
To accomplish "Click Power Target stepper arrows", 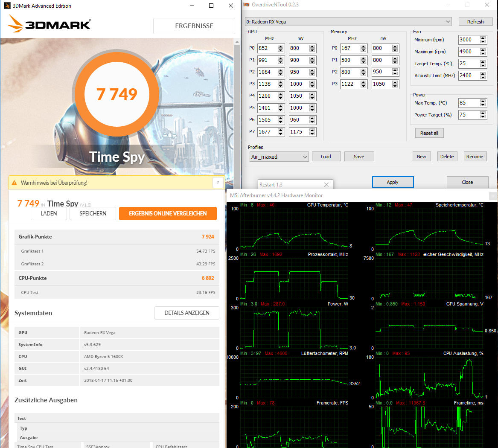I will coord(483,115).
